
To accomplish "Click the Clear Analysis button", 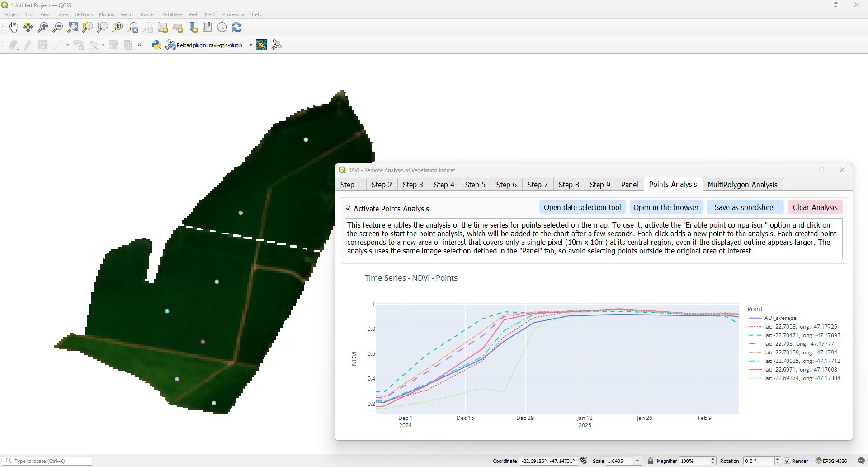I will [x=815, y=207].
